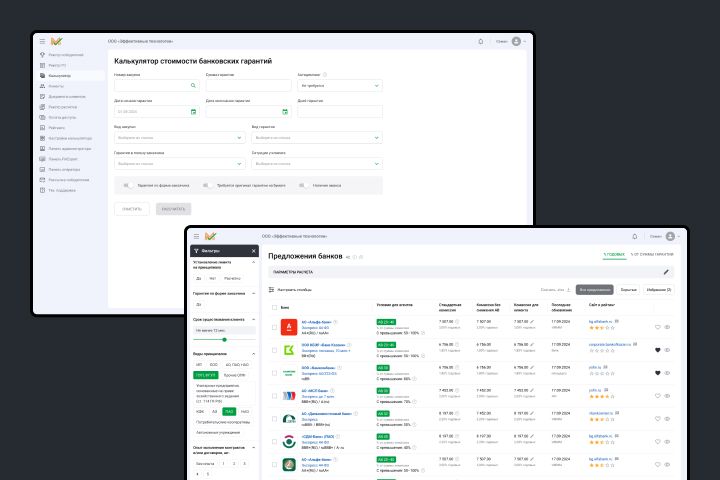Click the 'Избранное (2)' button
The image size is (720, 480).
(x=659, y=290)
